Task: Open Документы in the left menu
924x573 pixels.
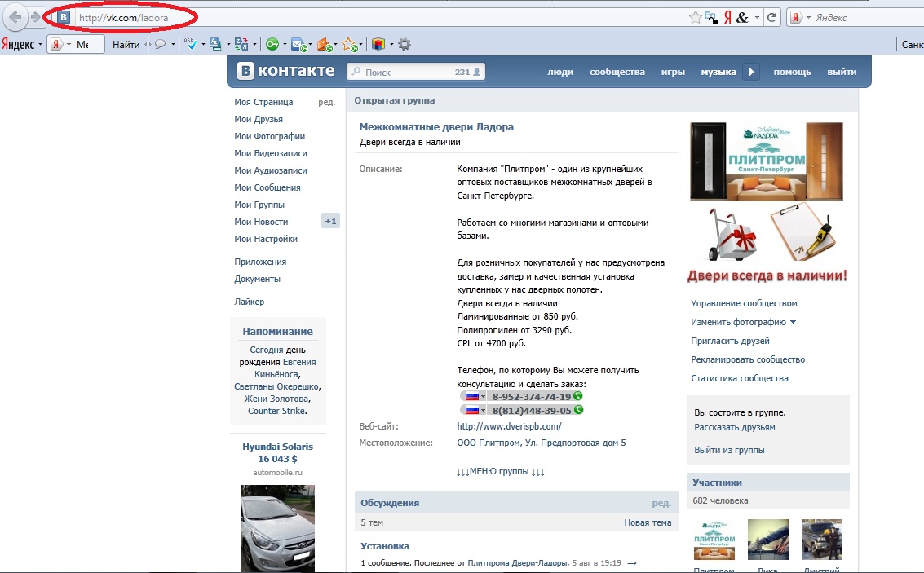Action: click(258, 279)
